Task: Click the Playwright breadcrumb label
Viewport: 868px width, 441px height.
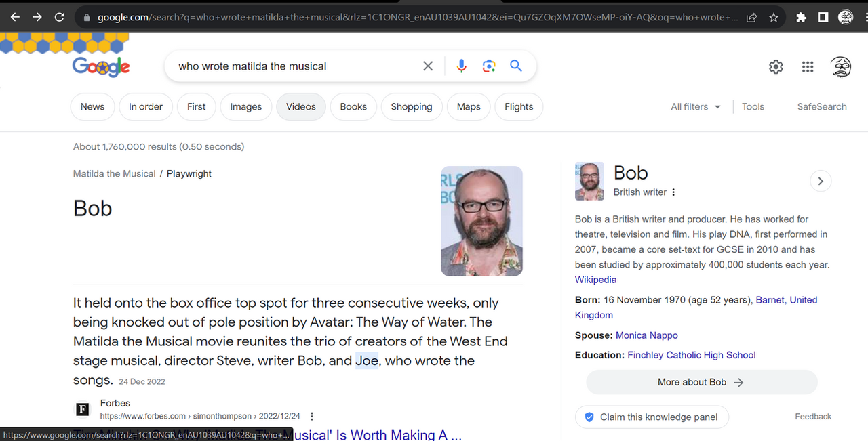Action: (189, 174)
